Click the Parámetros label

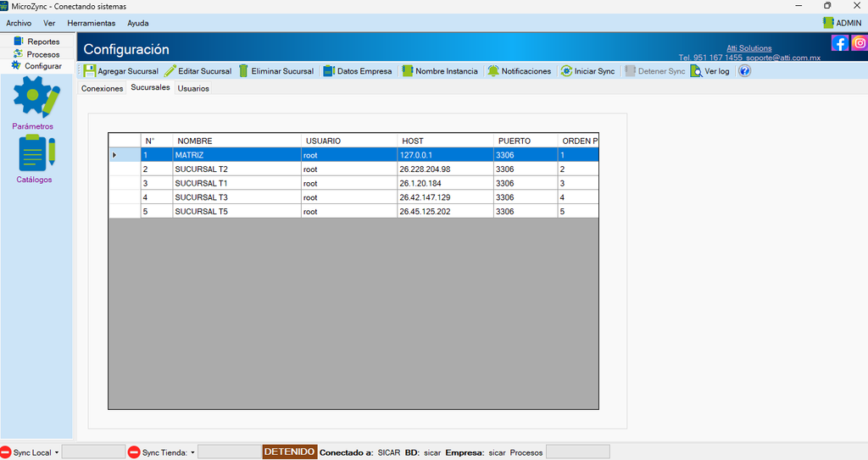33,126
